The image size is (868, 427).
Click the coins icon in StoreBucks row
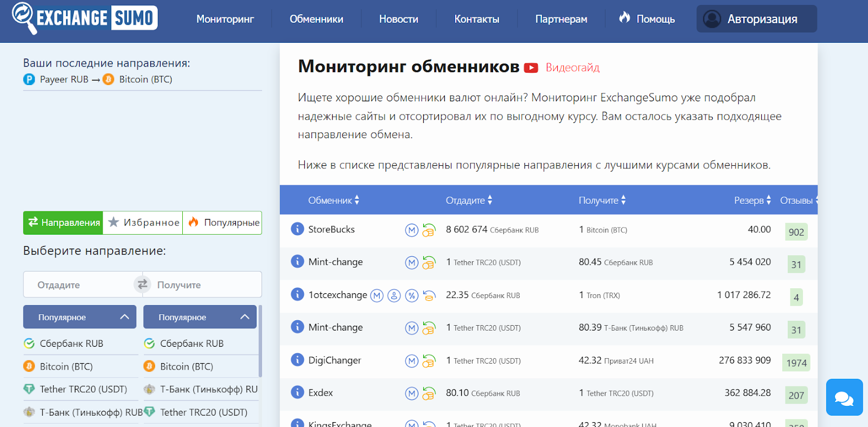coord(429,230)
